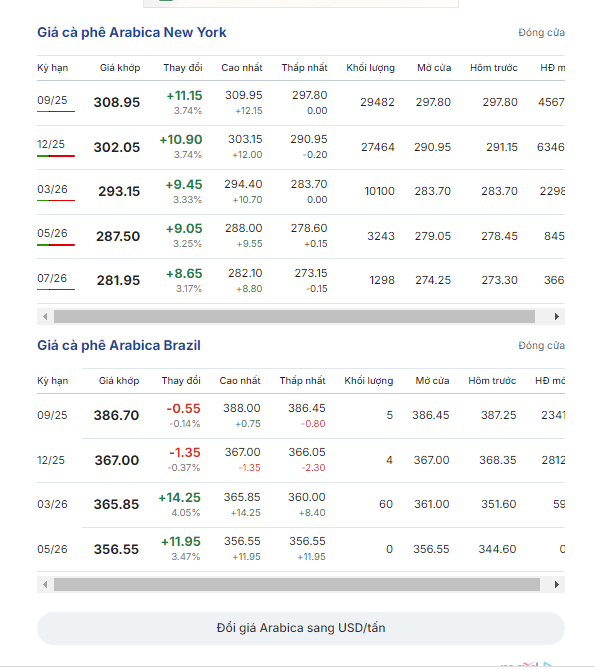Click 'Hôm trước' column header in New York table
Image resolution: width=595 pixels, height=669 pixels.
(x=494, y=68)
